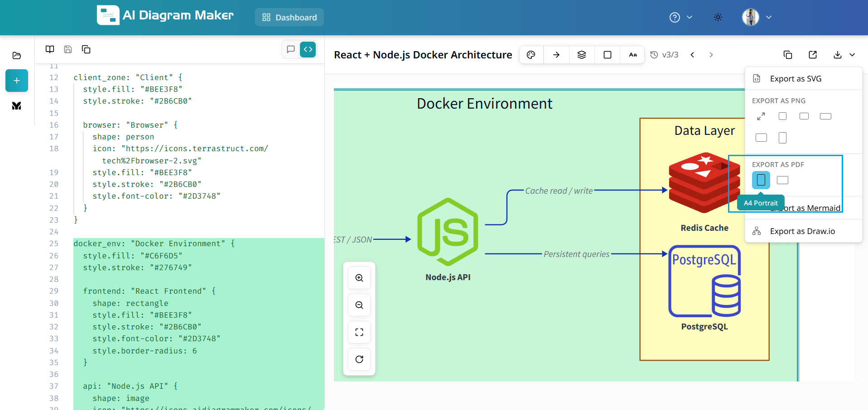Click the zoom in button on canvas

coord(359,278)
